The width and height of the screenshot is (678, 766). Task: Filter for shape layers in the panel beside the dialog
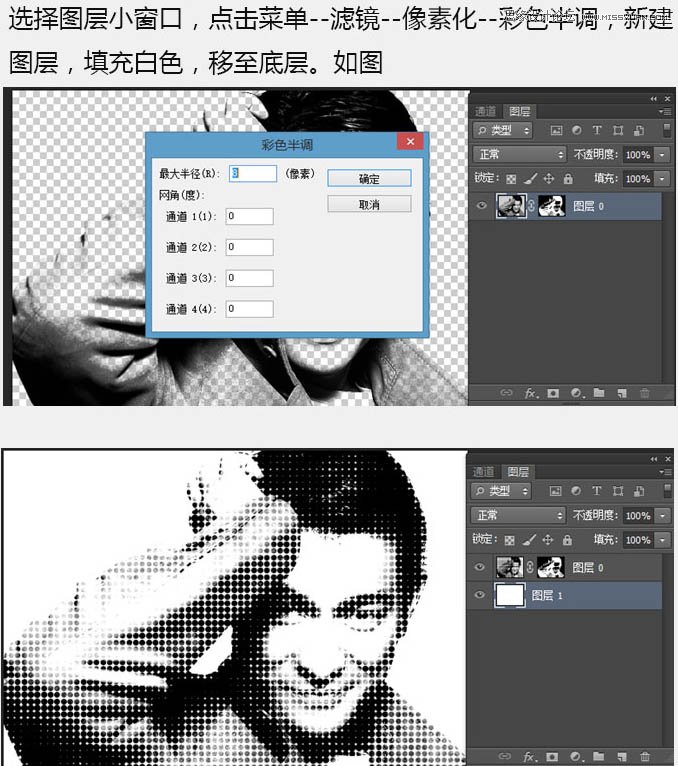[618, 130]
